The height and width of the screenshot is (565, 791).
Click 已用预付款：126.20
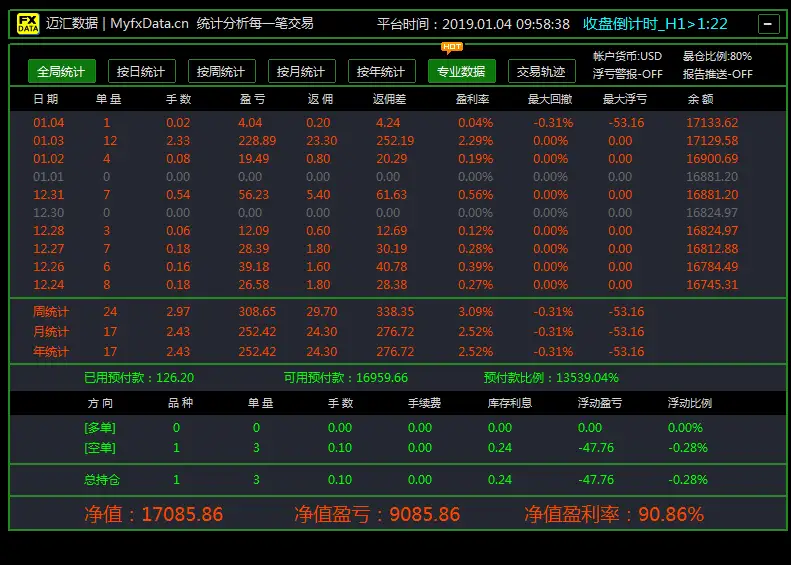[139, 377]
